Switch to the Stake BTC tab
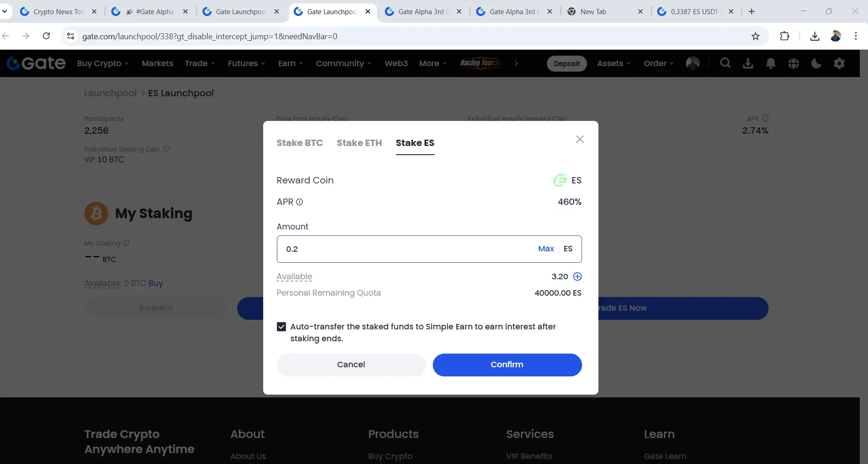Image resolution: width=868 pixels, height=464 pixels. (x=300, y=143)
